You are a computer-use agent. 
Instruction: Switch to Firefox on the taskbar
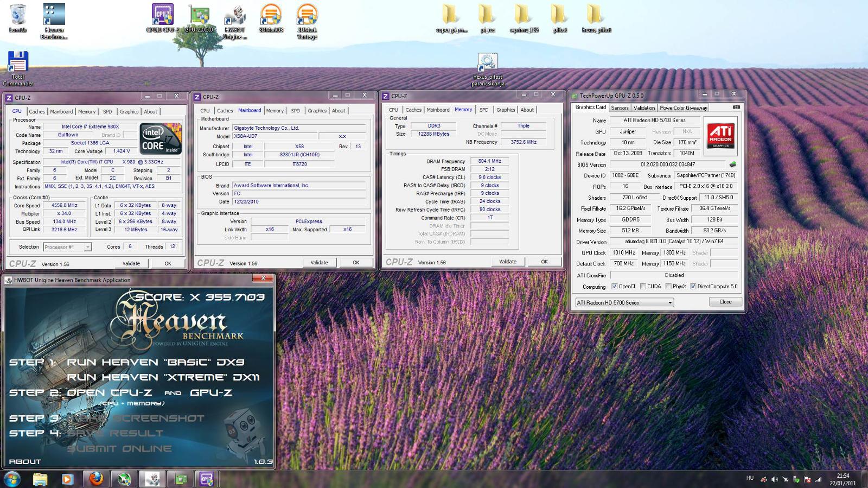(x=96, y=479)
